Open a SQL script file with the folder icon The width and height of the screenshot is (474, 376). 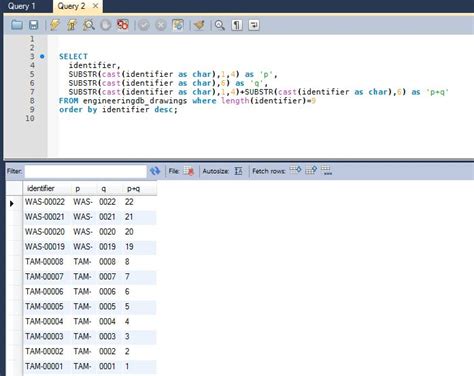[x=17, y=25]
